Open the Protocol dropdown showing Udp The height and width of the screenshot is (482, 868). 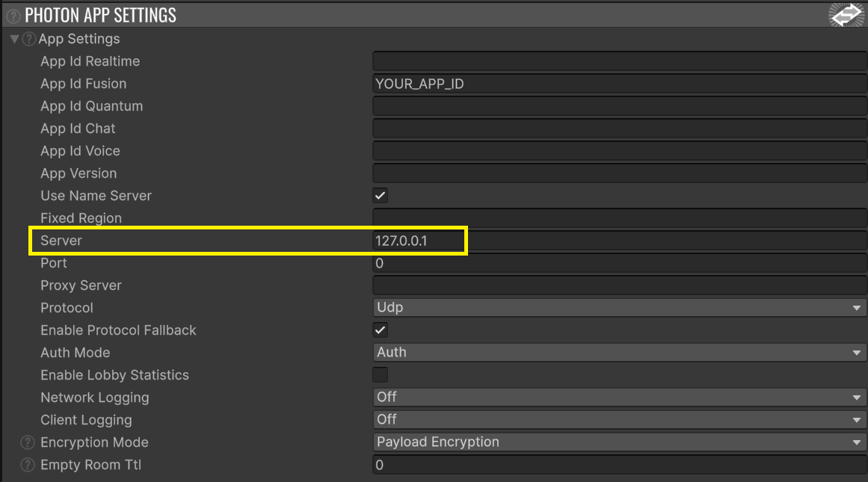620,308
